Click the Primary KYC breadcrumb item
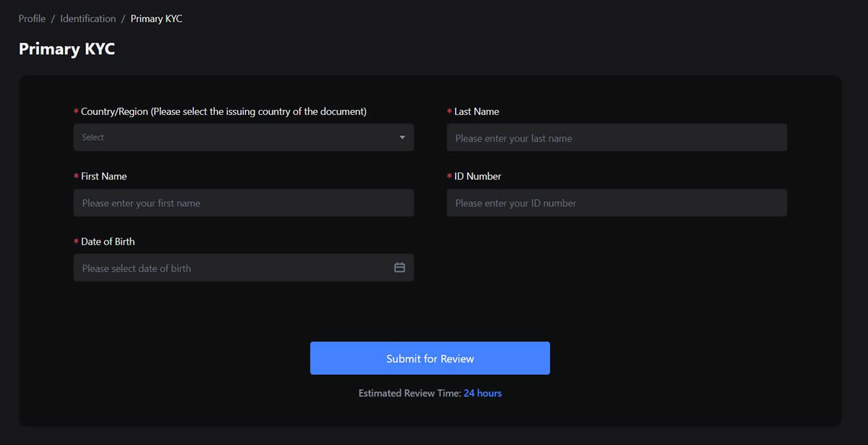 click(156, 19)
